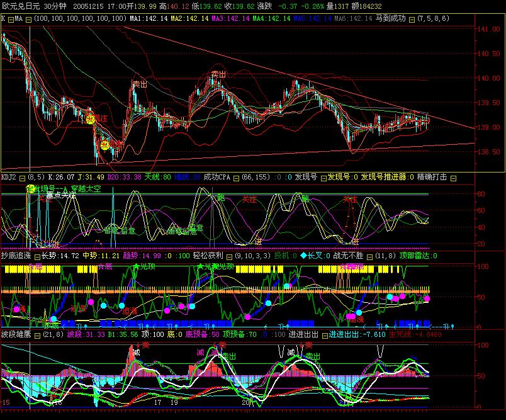Viewport: 506px width, 420px height.
Task: Select the KDJ2 indicator name label
Action: tap(9, 177)
